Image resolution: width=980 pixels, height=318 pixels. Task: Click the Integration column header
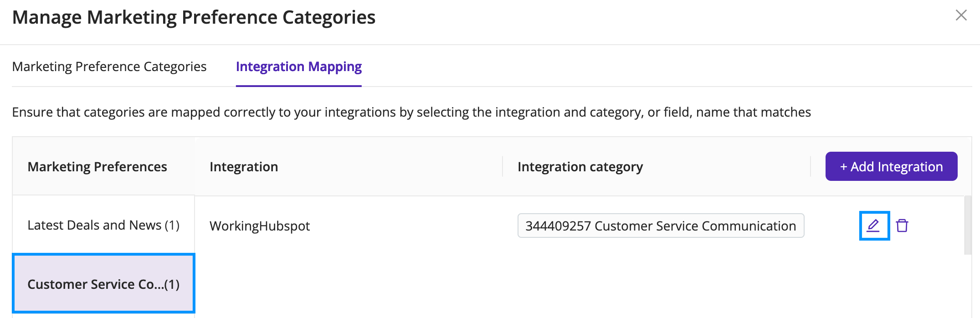coord(244,167)
